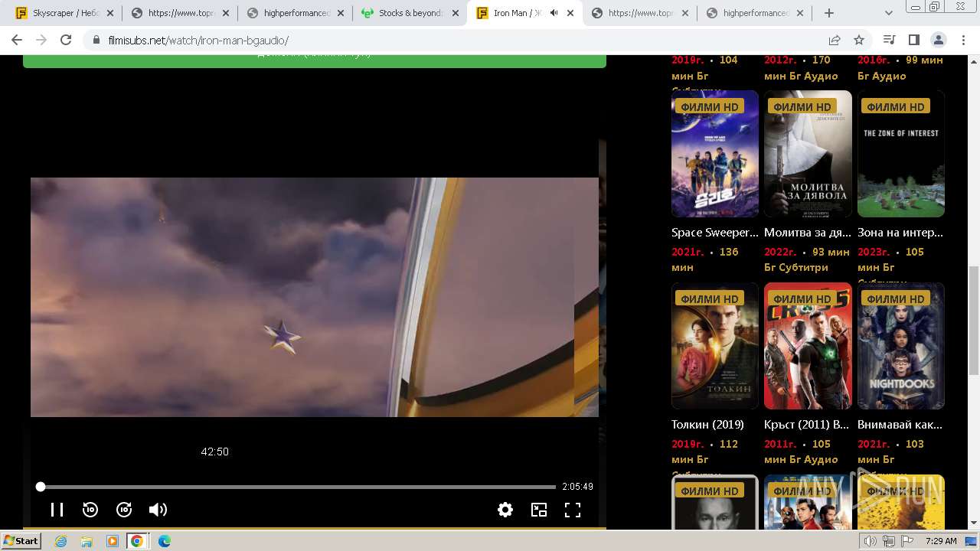Select Chrome in the taskbar
This screenshot has width=980, height=551.
tap(137, 541)
